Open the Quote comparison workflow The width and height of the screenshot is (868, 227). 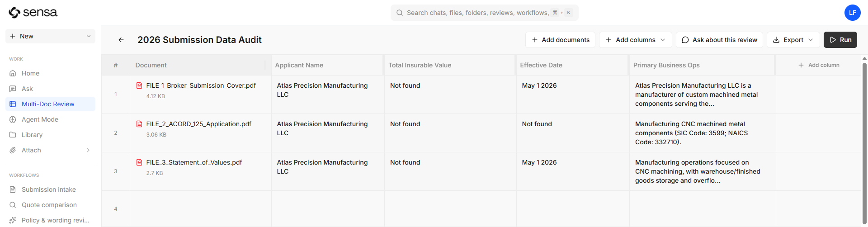point(50,205)
